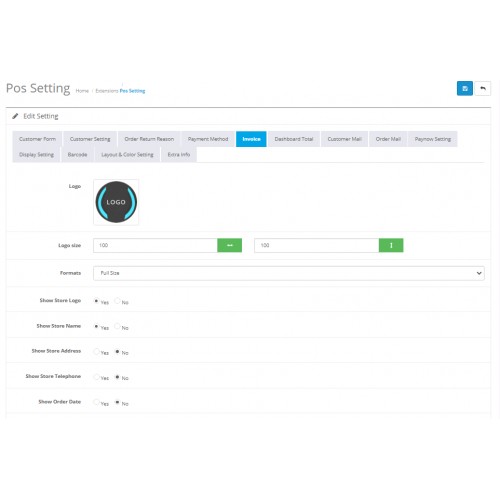Click the pencil Edit Setting icon
The width and height of the screenshot is (500, 500).
[x=15, y=116]
